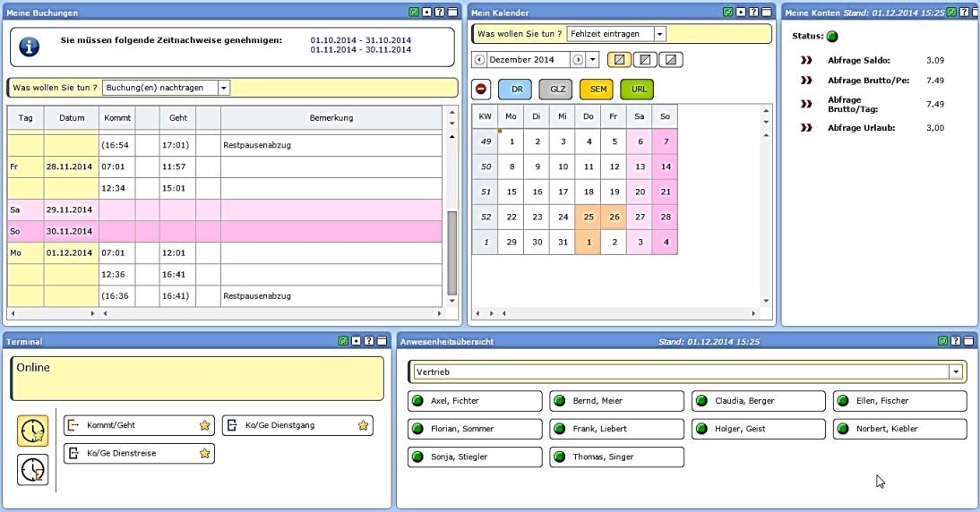Toggle favorite star on Kommt/Geht
This screenshot has height=512, width=980.
point(205,426)
